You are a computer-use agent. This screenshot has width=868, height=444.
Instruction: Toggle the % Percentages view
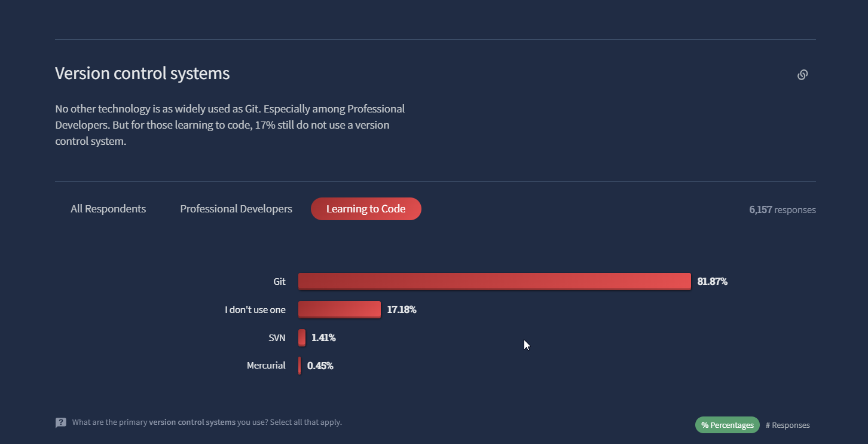[x=727, y=425]
